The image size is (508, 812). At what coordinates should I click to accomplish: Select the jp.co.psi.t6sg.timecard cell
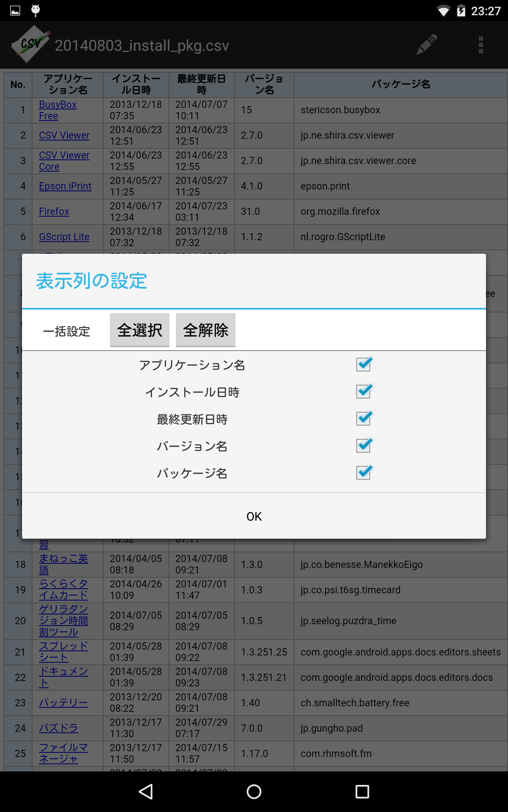400,590
